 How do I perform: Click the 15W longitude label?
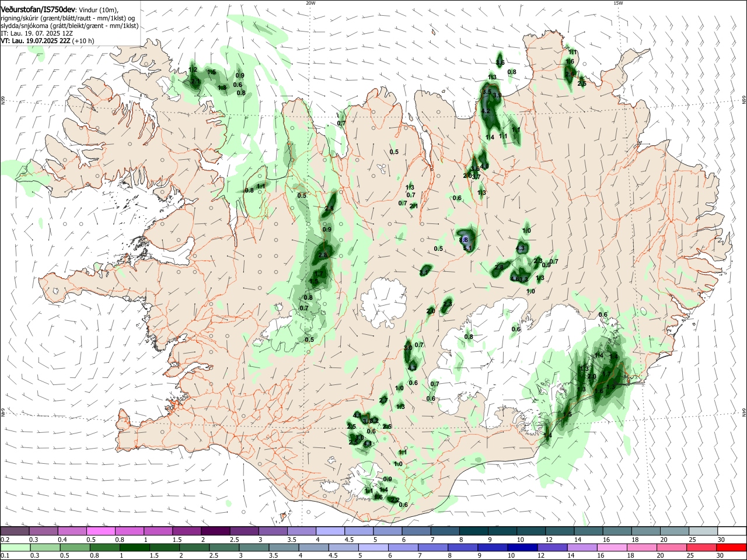tap(618, 3)
